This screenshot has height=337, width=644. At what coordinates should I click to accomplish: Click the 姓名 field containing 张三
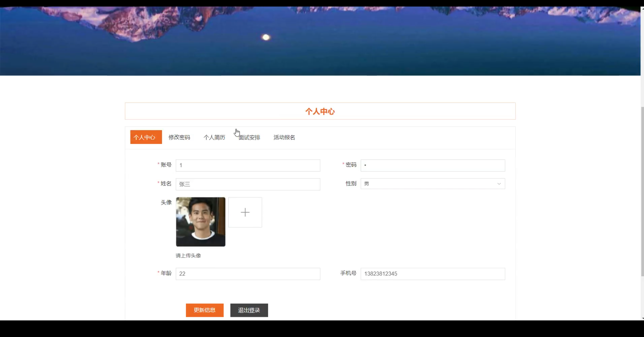click(x=248, y=184)
